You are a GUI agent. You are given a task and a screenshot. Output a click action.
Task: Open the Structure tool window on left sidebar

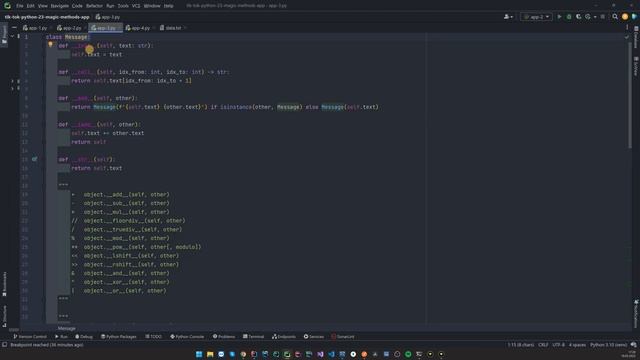4,315
